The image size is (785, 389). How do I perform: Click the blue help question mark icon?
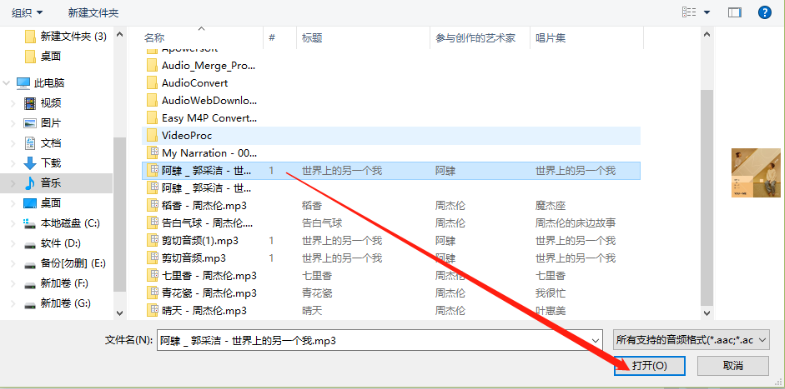[764, 13]
